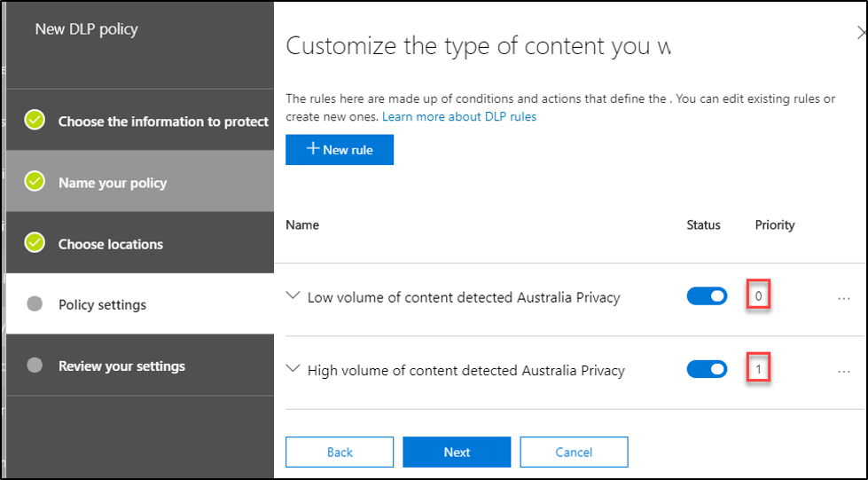
Task: Disable the Low volume rule status toggle
Action: pos(707,296)
